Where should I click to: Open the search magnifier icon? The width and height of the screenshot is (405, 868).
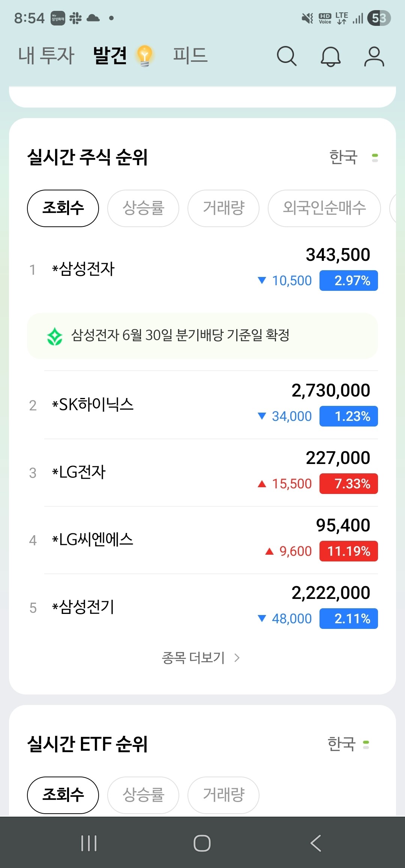click(287, 56)
